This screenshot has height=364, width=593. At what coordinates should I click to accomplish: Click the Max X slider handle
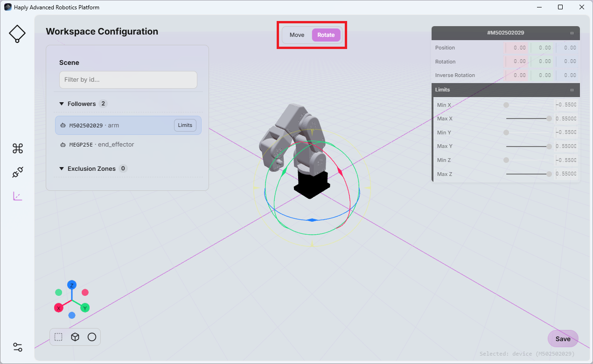tap(549, 119)
